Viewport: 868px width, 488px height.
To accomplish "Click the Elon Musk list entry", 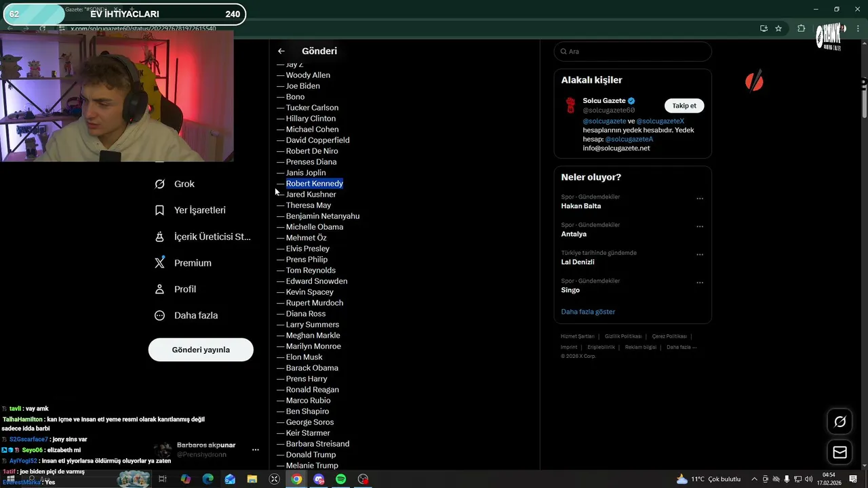I will pos(304,357).
